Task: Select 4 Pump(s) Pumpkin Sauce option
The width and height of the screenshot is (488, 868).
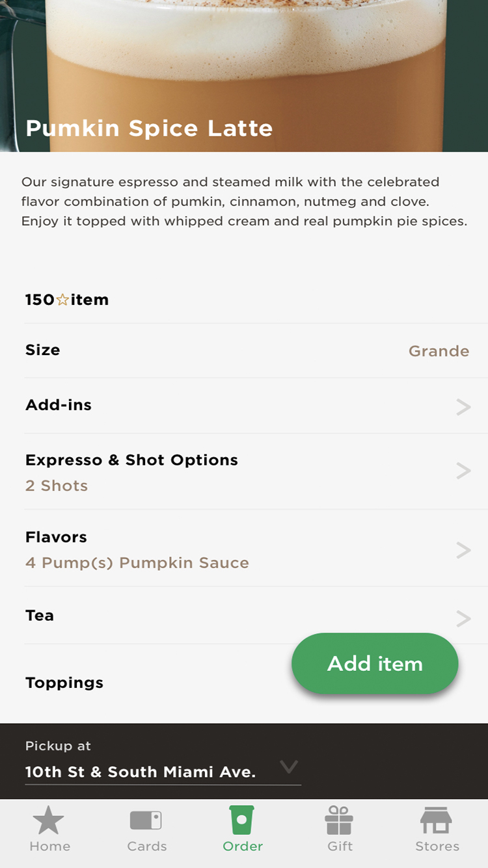Action: click(x=137, y=562)
